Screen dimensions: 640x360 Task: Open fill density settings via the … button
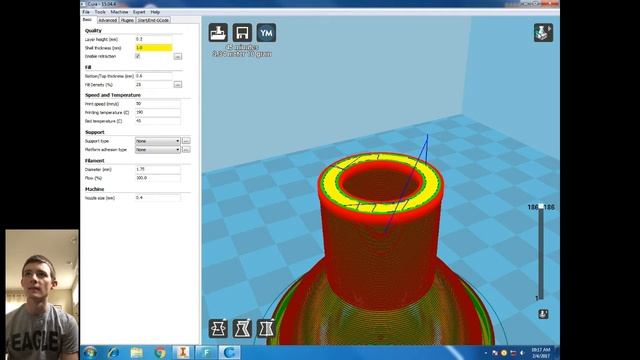(x=178, y=84)
